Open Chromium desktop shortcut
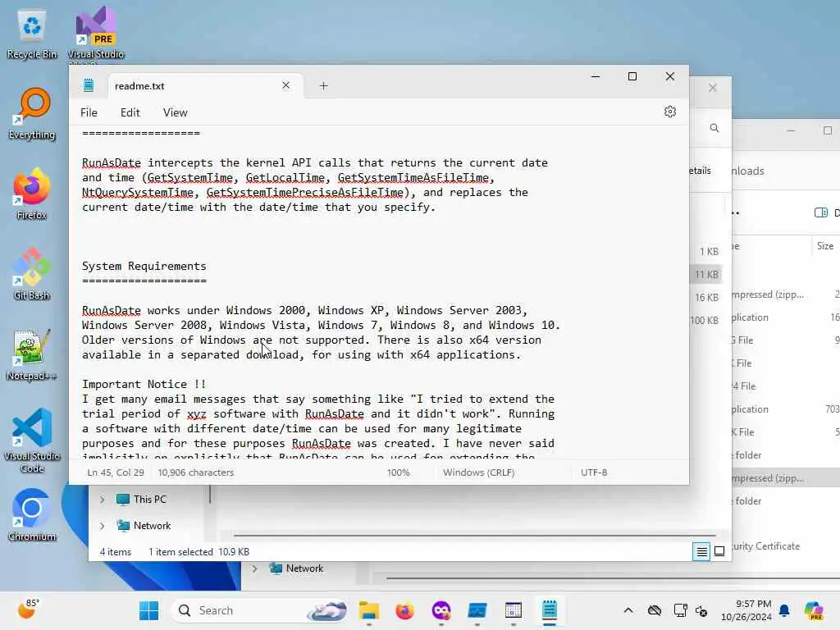The height and width of the screenshot is (630, 840). (x=32, y=515)
